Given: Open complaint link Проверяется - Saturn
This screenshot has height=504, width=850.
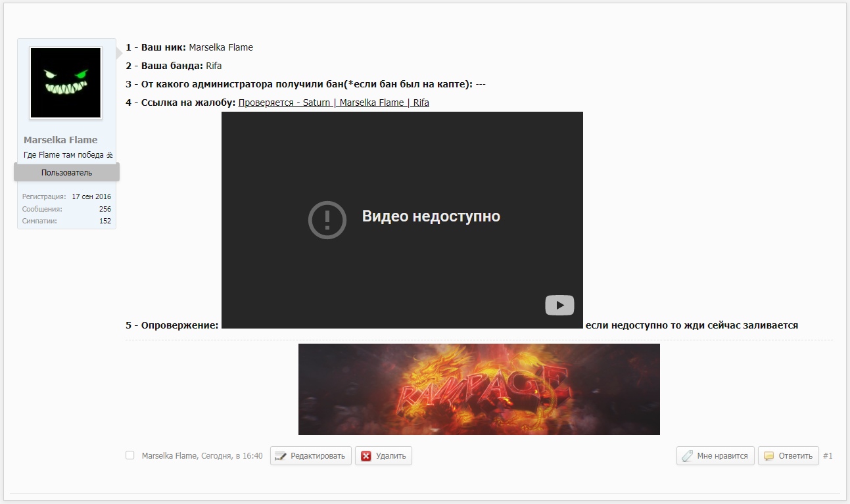Looking at the screenshot, I should coord(333,103).
